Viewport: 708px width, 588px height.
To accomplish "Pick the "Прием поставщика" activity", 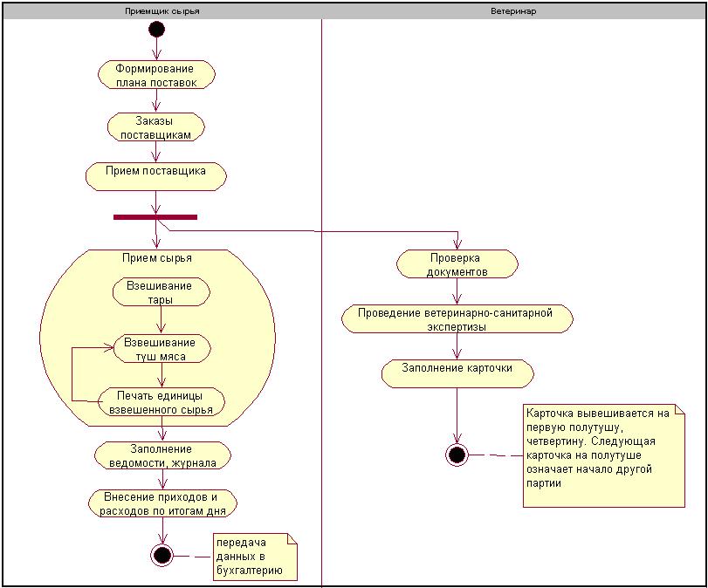I will point(155,176).
